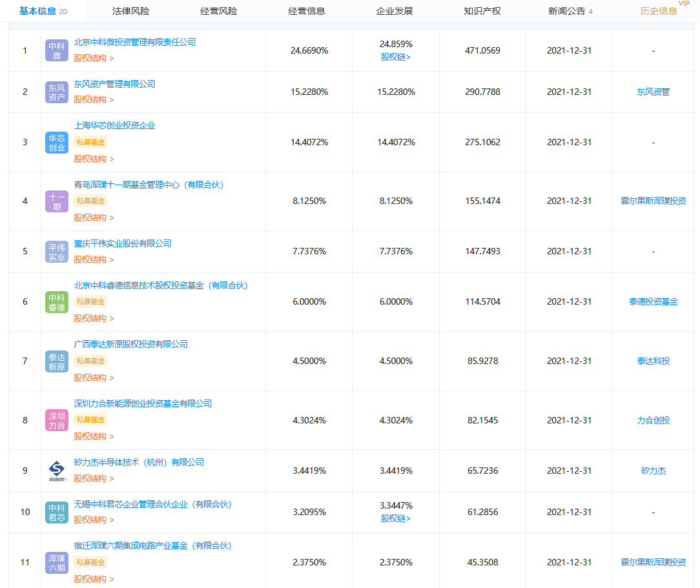
Task: Open 宿迁浑璞六期集成电路产业基金 page
Action: point(152,545)
